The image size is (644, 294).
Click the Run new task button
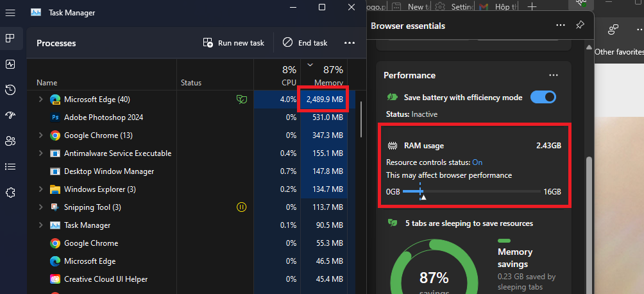click(x=233, y=43)
